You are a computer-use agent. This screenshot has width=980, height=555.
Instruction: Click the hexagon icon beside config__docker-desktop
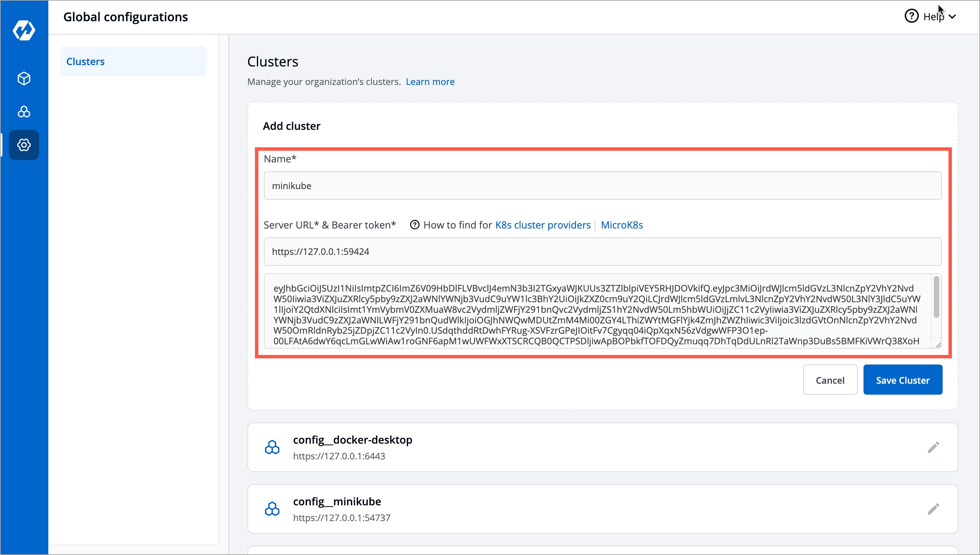(272, 447)
